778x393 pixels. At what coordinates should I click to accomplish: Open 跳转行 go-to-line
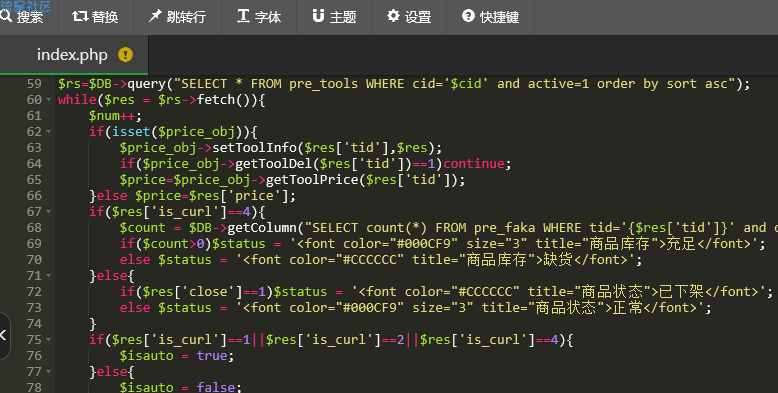click(177, 17)
